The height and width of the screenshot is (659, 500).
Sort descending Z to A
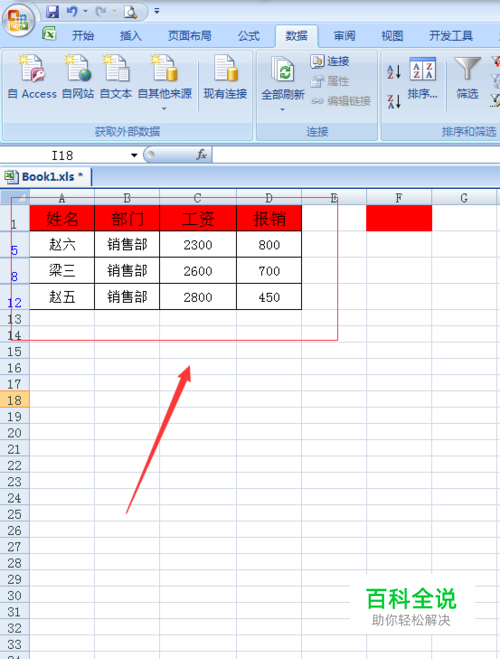tap(394, 101)
